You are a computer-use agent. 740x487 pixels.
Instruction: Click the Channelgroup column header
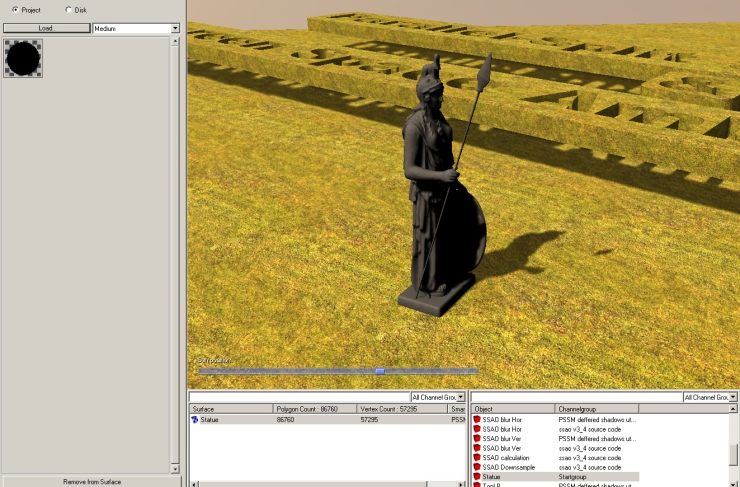597,409
